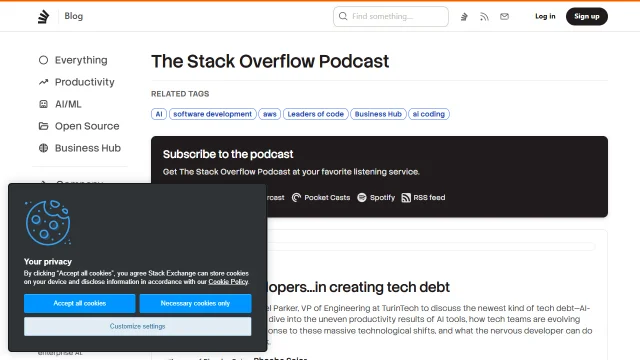The height and width of the screenshot is (360, 640).
Task: Open the AI/ML category
Action: click(68, 104)
